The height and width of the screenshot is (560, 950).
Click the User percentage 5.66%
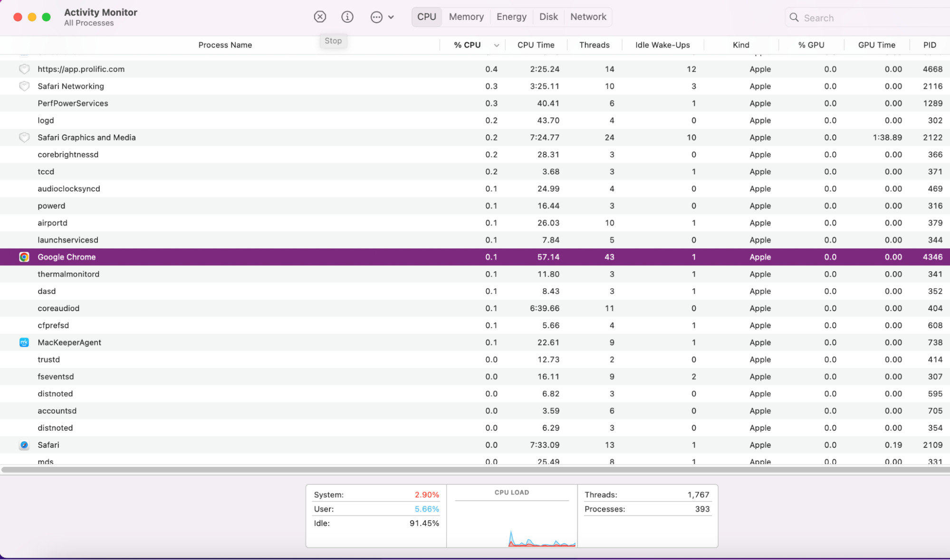pos(427,509)
